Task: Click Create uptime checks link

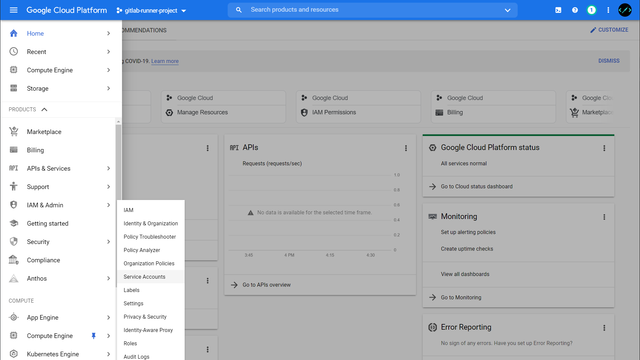Action: [x=467, y=249]
